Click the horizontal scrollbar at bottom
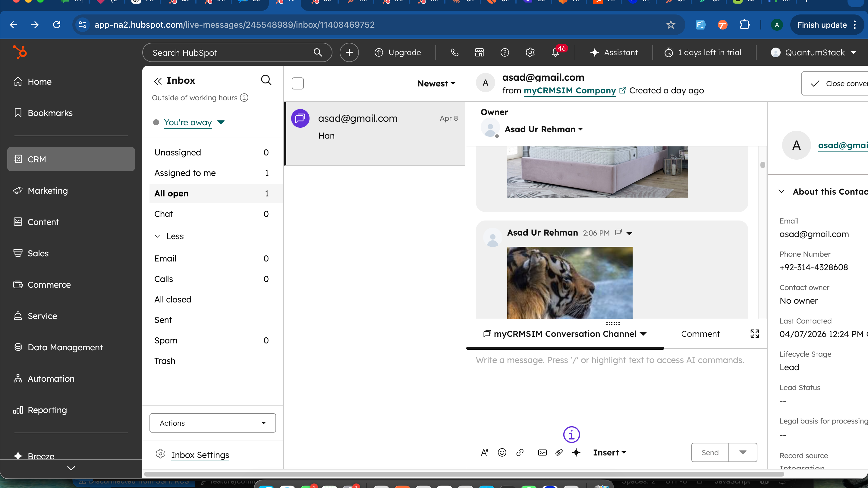This screenshot has height=488, width=868. click(464, 474)
